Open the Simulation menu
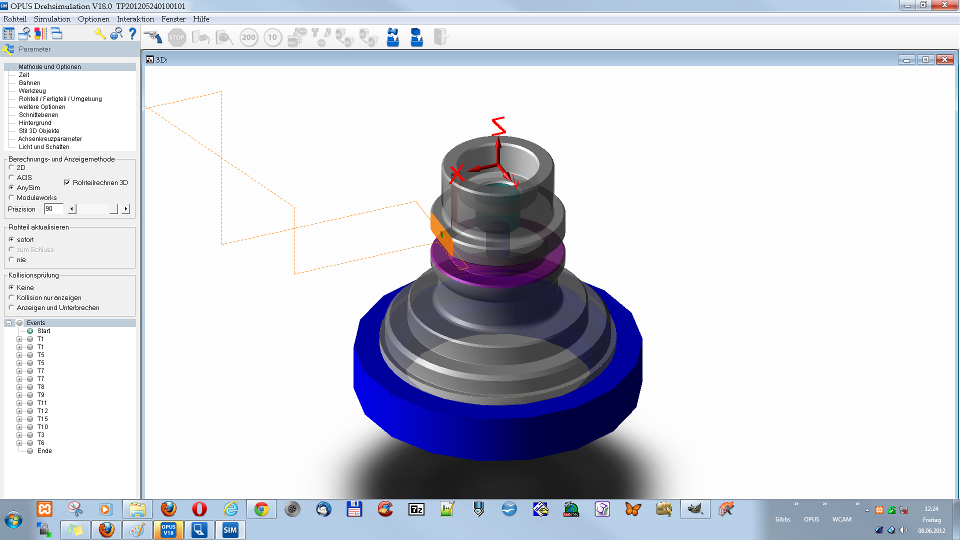 pos(52,19)
